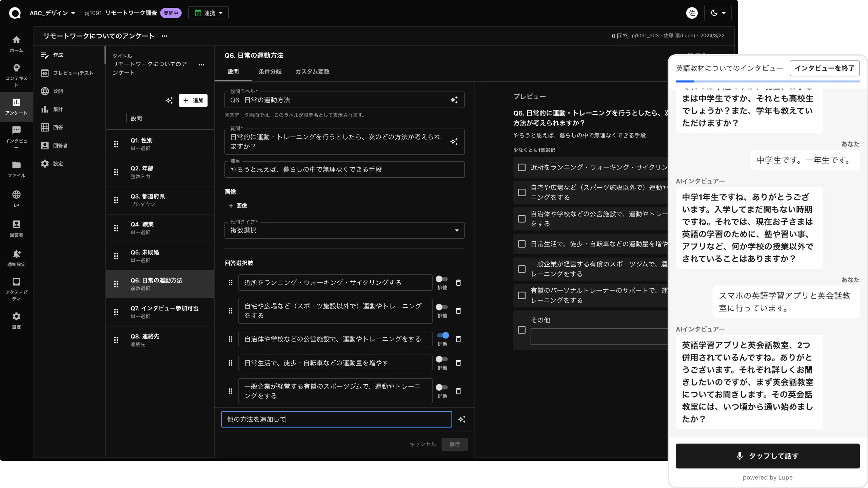This screenshot has width=868, height=488.
Task: Click 実施中 status badge
Action: pyautogui.click(x=171, y=13)
